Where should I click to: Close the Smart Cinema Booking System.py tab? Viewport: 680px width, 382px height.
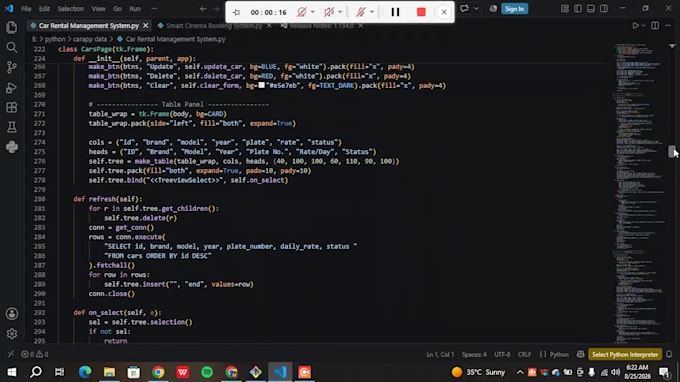[269, 26]
